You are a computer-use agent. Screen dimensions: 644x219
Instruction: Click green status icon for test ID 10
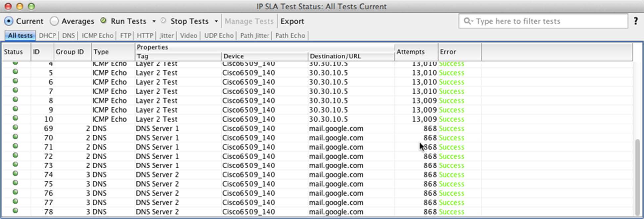tap(15, 118)
